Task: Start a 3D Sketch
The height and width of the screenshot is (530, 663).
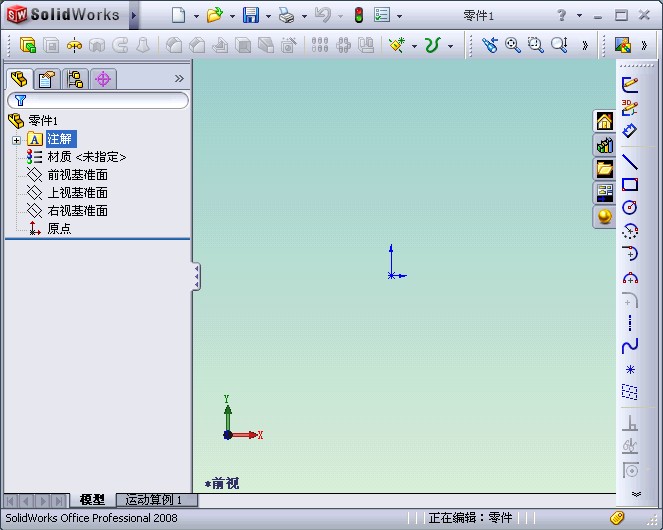Action: click(x=630, y=107)
